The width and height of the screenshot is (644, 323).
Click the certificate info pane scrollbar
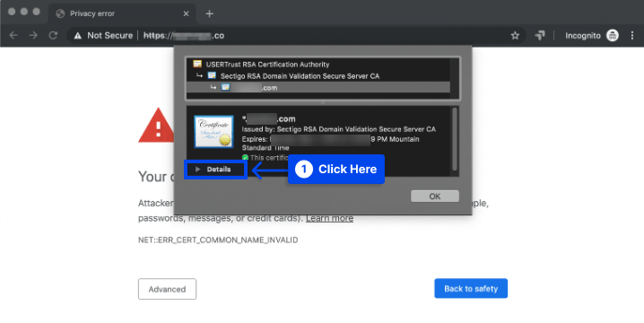tap(454, 139)
